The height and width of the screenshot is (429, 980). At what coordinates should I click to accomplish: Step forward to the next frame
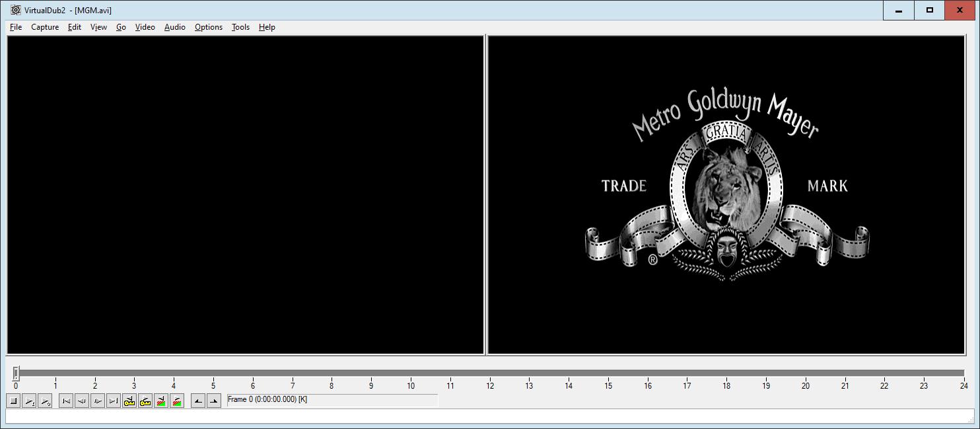click(x=98, y=401)
